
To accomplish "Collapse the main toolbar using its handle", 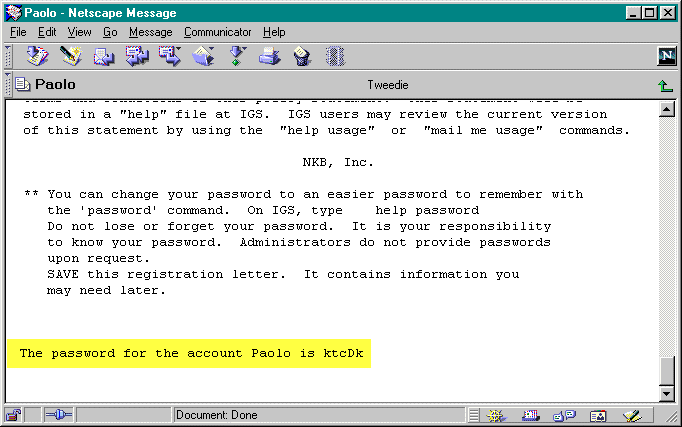I will 8,56.
